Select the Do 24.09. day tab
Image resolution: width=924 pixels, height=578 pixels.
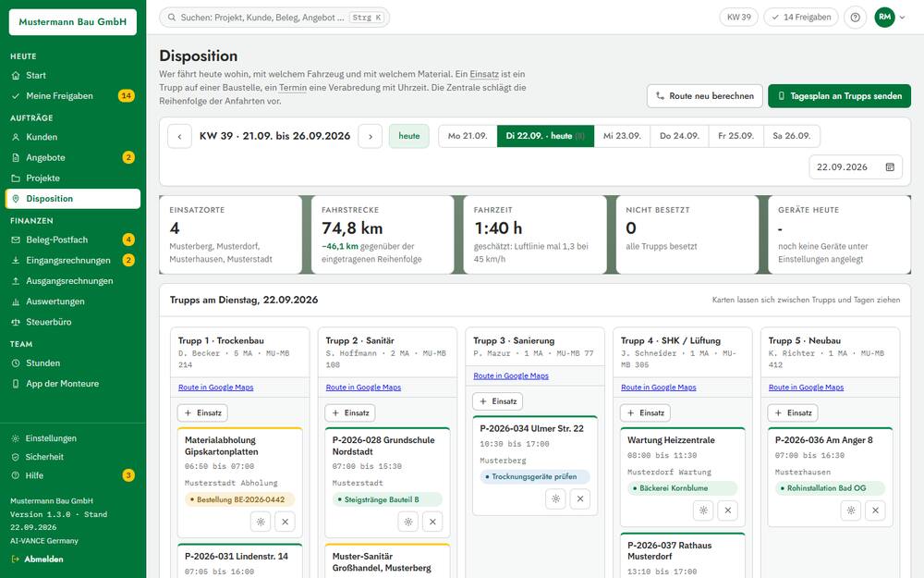(679, 136)
